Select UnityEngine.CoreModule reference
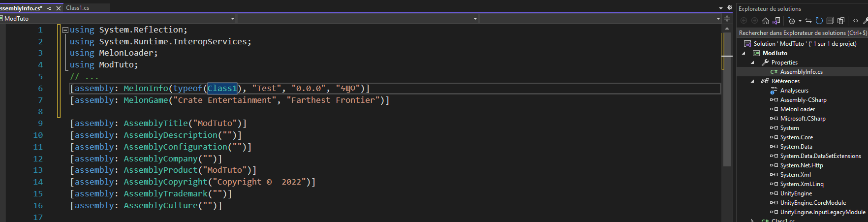The width and height of the screenshot is (868, 222). pos(813,203)
